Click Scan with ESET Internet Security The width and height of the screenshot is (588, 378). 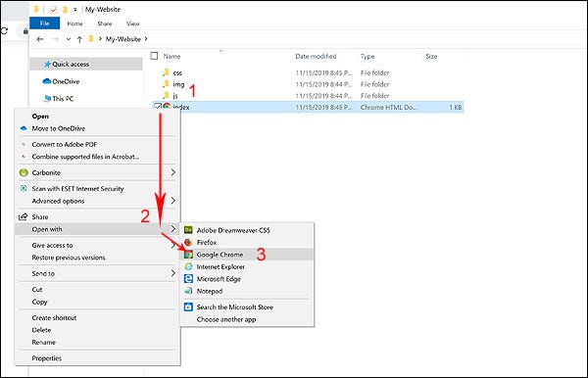coord(97,188)
